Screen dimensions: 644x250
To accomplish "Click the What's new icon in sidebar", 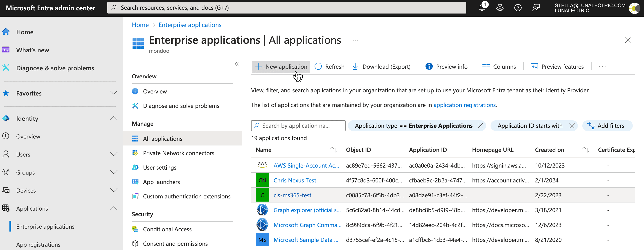I will [x=6, y=50].
